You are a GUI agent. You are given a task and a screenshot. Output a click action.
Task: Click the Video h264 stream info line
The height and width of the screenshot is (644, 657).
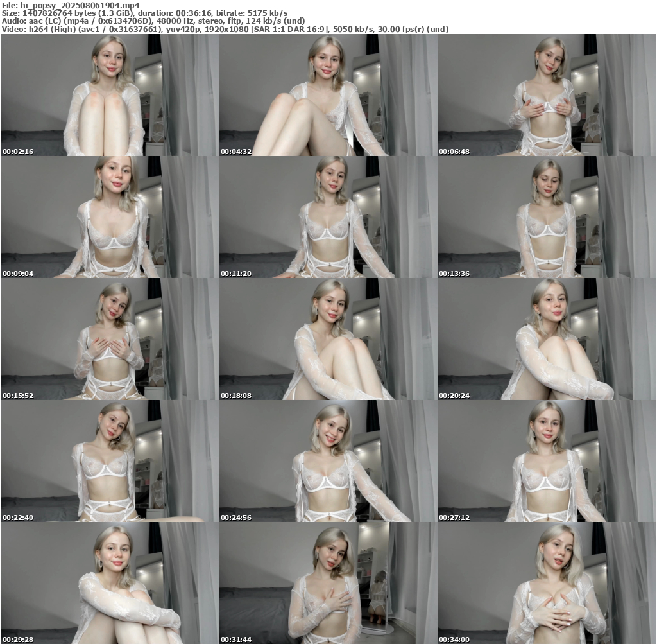pyautogui.click(x=225, y=29)
